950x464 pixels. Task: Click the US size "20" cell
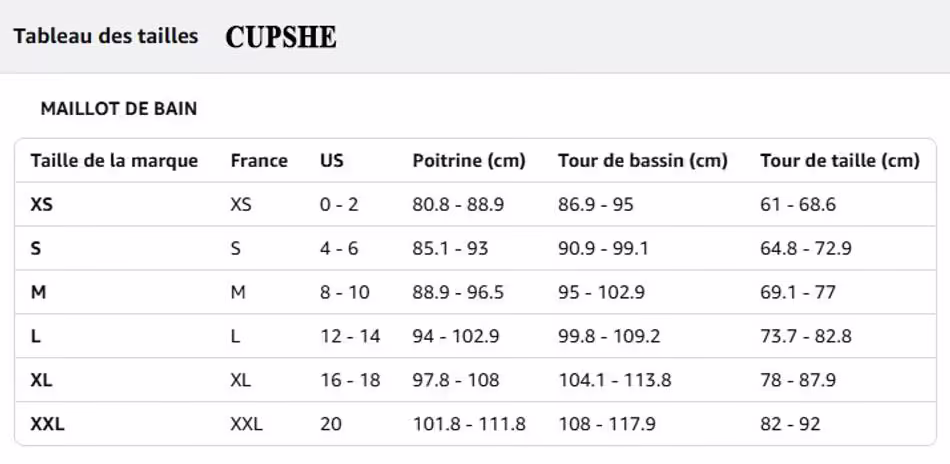pos(331,424)
